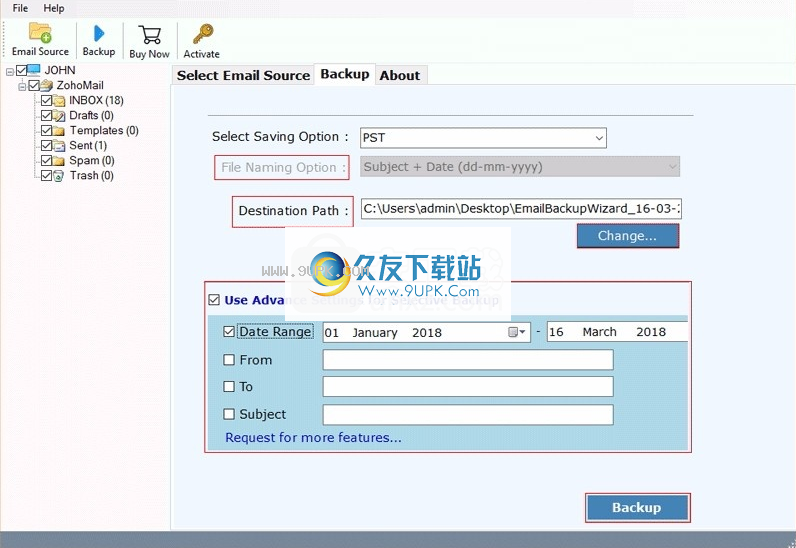Select the Sent (1) folder label

[88, 145]
